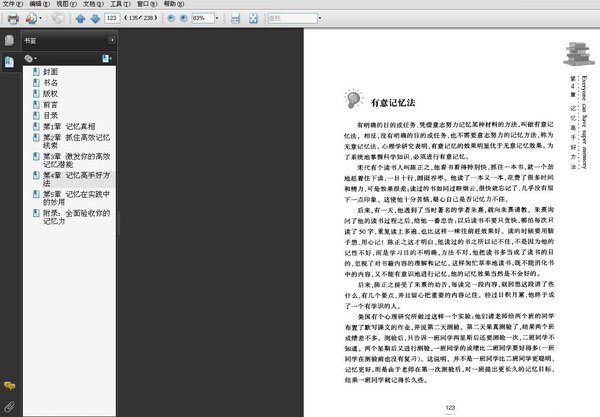Screen dimensions: 600x417
Task: Click the page number field showing 123
Action: point(112,18)
